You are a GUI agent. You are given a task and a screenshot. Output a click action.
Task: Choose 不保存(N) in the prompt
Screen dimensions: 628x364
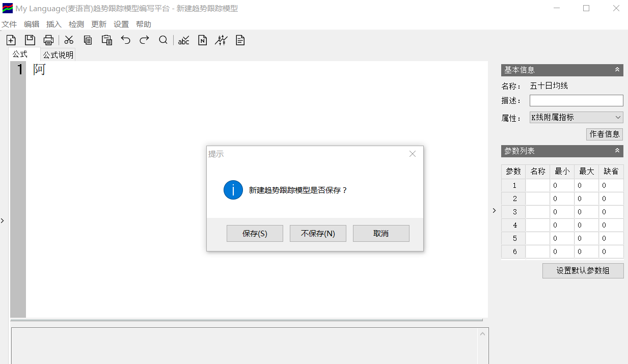coord(318,233)
